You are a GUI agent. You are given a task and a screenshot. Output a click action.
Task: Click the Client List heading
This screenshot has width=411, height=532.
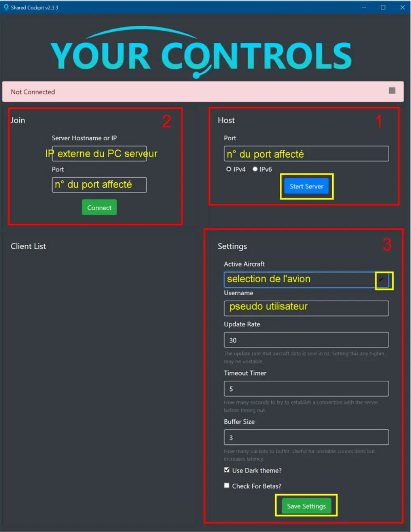[28, 246]
